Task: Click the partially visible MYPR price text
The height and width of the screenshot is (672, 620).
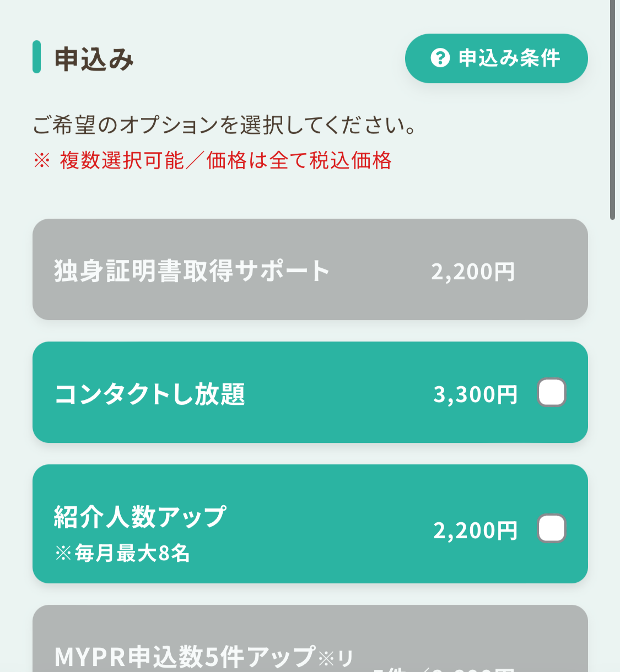Action: tap(444, 669)
